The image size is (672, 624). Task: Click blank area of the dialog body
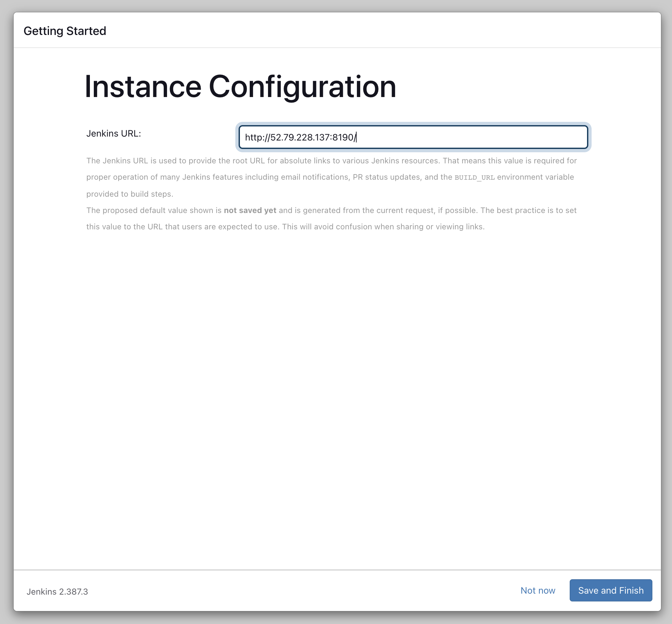[x=338, y=388]
